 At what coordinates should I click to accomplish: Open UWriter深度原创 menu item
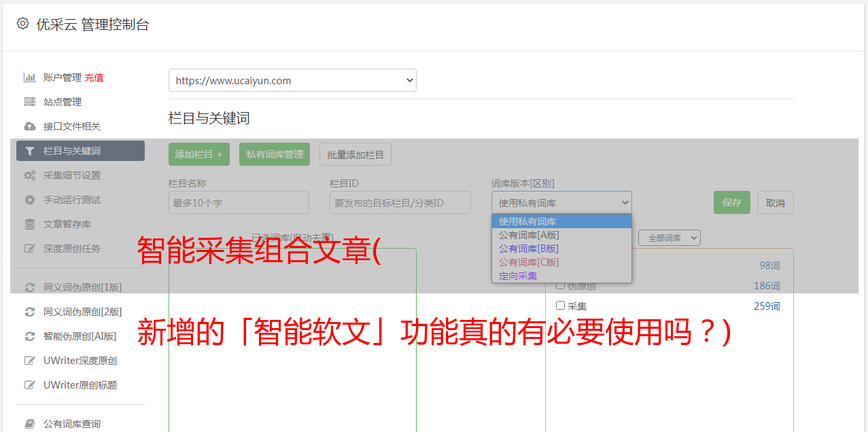pos(80,361)
